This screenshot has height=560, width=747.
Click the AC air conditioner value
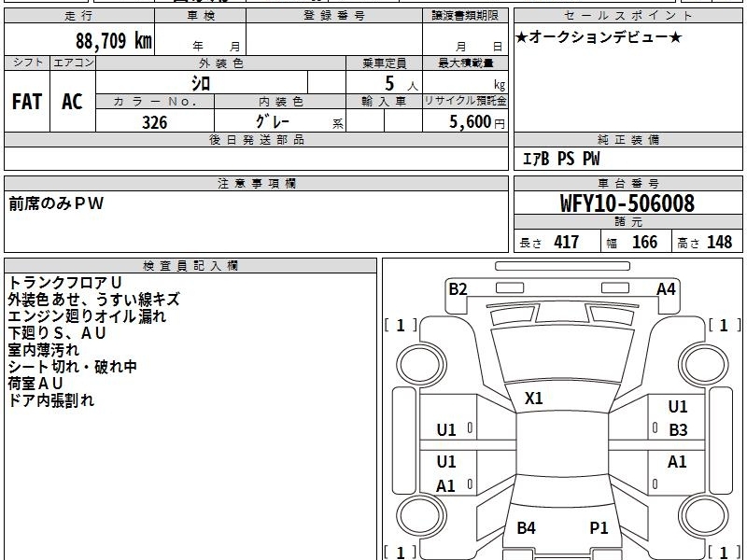coord(72,102)
